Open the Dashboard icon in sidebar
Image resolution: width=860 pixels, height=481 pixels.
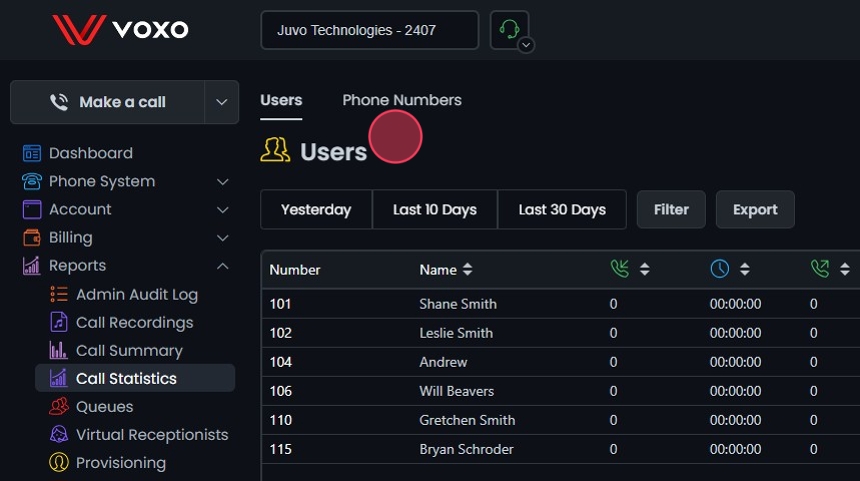point(32,153)
